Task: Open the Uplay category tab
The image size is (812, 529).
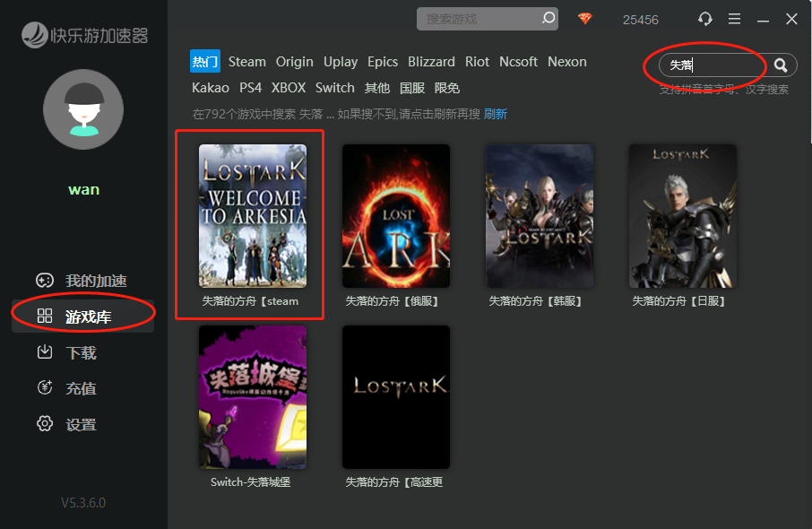Action: pos(341,62)
